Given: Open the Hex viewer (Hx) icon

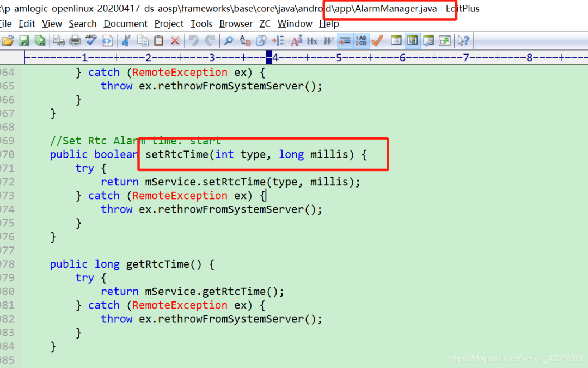Looking at the screenshot, I should coord(312,40).
